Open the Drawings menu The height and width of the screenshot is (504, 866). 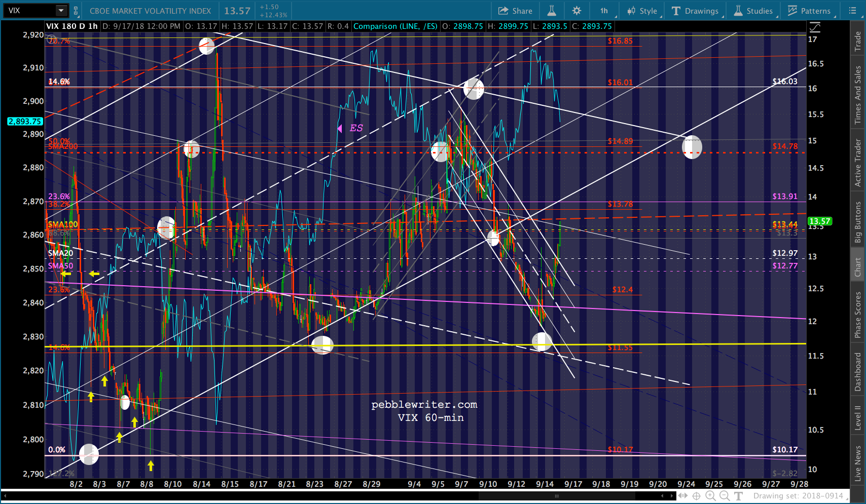695,11
